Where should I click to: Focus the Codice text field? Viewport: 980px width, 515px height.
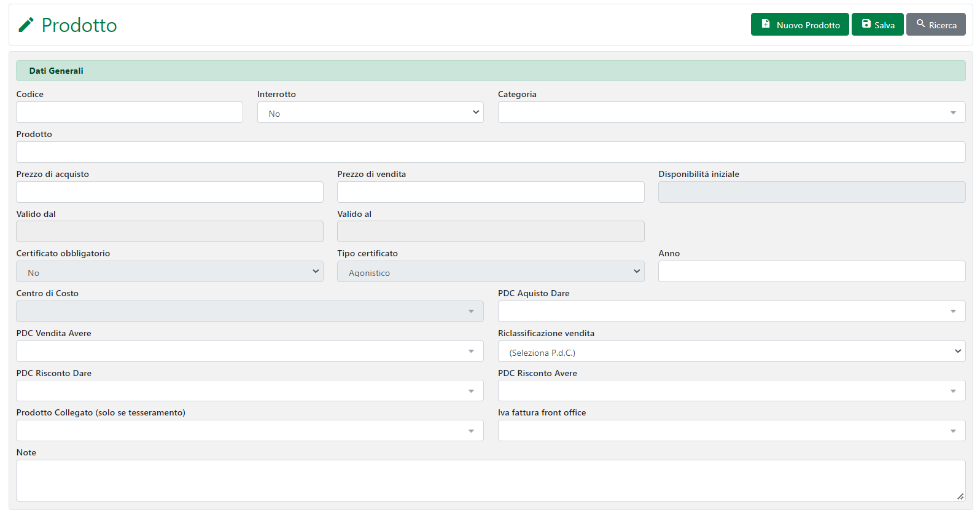click(x=130, y=112)
